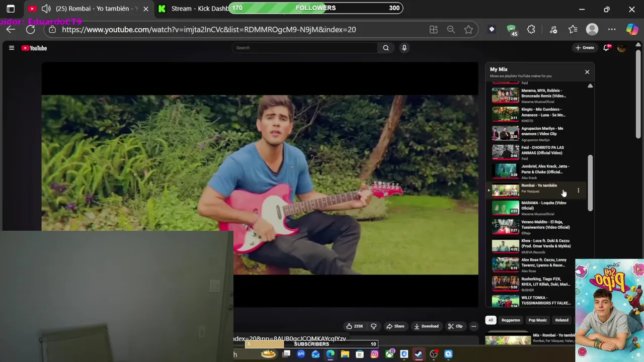Select the Reggaeton filter chip
This screenshot has width=644, height=362.
click(x=511, y=320)
